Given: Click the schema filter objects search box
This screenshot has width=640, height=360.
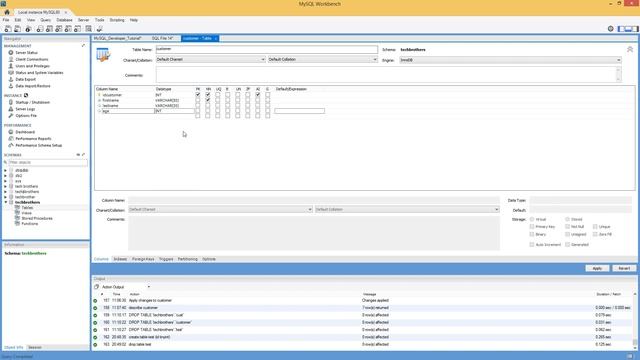Looking at the screenshot, I should tap(47, 162).
